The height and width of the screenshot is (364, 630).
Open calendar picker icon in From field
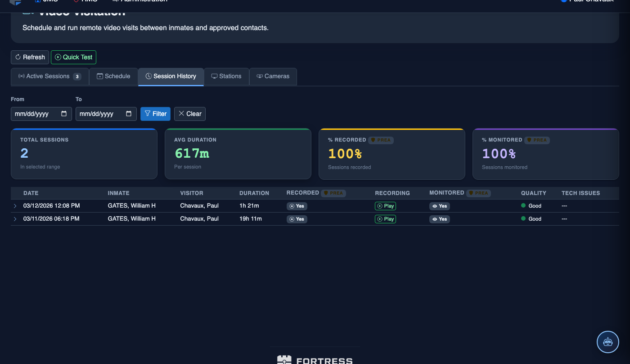[64, 114]
